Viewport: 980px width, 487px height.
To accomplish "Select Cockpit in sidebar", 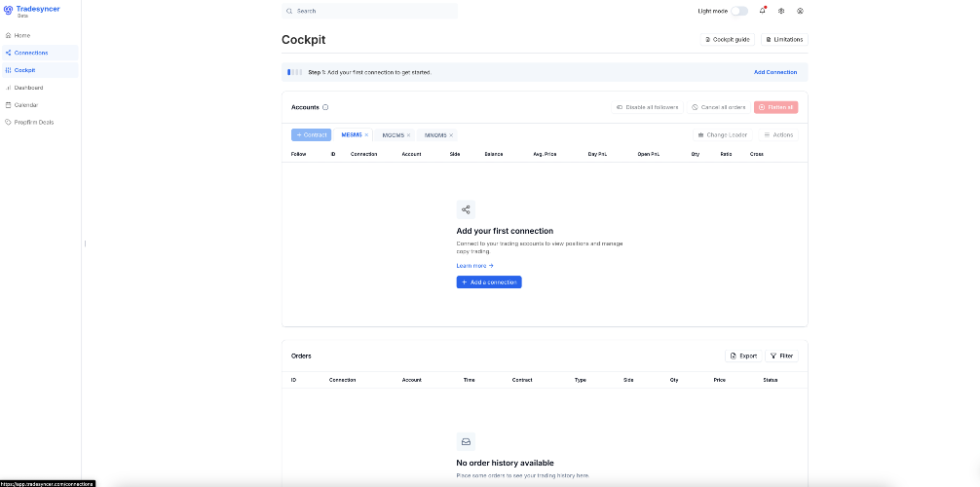I will coord(40,71).
